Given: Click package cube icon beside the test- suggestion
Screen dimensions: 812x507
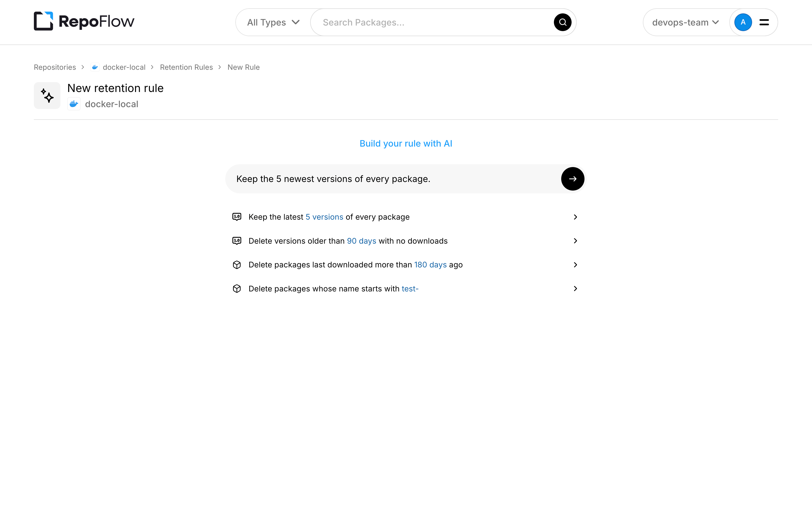Looking at the screenshot, I should click(x=237, y=289).
